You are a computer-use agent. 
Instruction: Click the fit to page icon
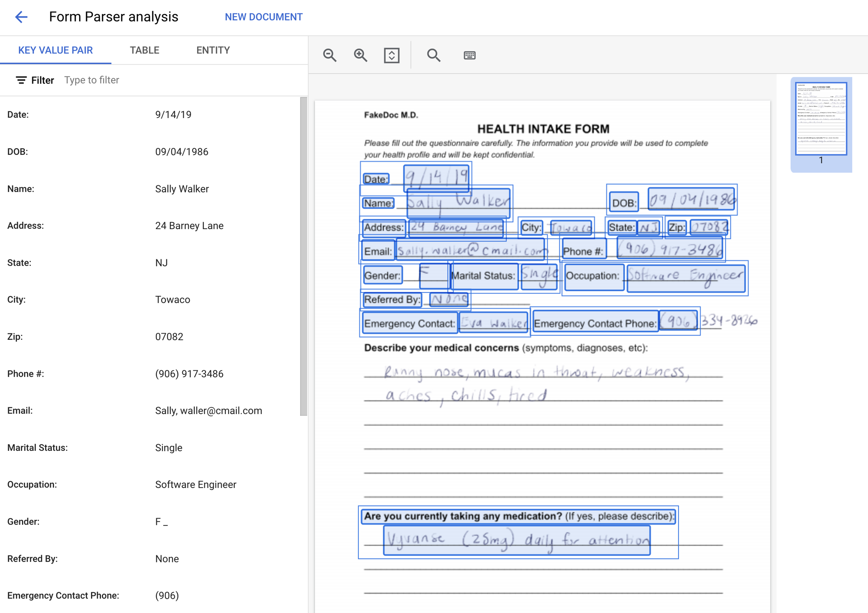391,55
